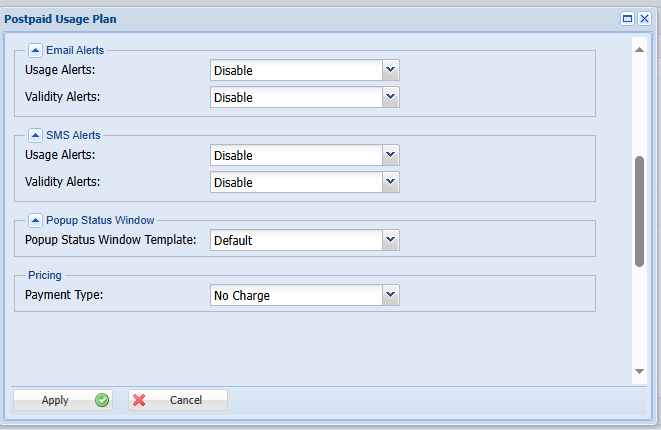Image resolution: width=661 pixels, height=430 pixels.
Task: Maximize the Postpaid Usage Plan dialog
Action: 628,18
